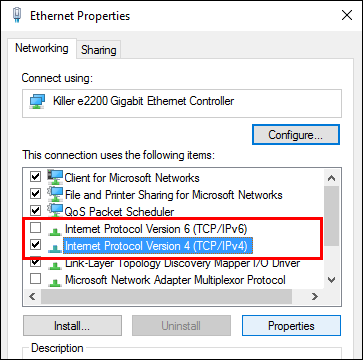Click the Ethernet plug icon in title bar
This screenshot has width=363, height=360.
[17, 16]
